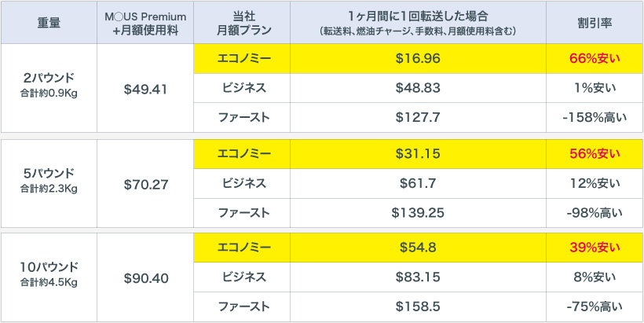The width and height of the screenshot is (644, 323).
Task: Click the -75%高い discount cell
Action: pyautogui.click(x=595, y=306)
